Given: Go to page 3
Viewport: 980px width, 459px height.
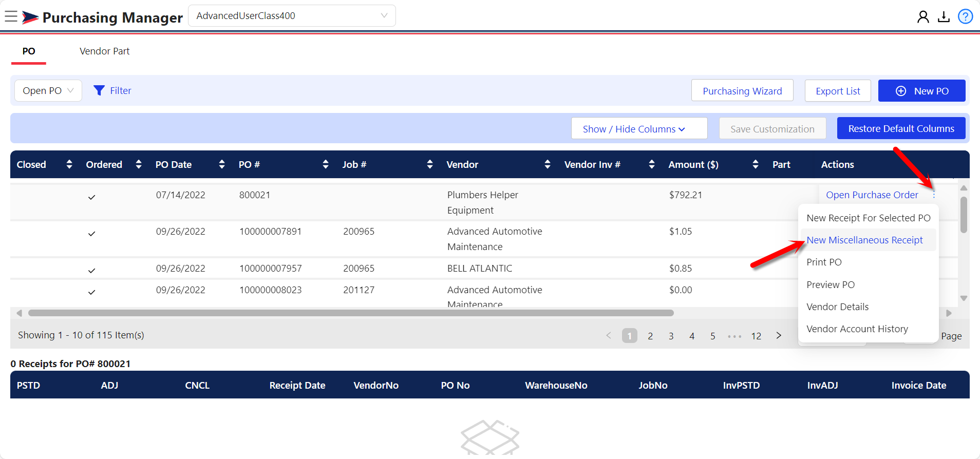Looking at the screenshot, I should point(671,336).
